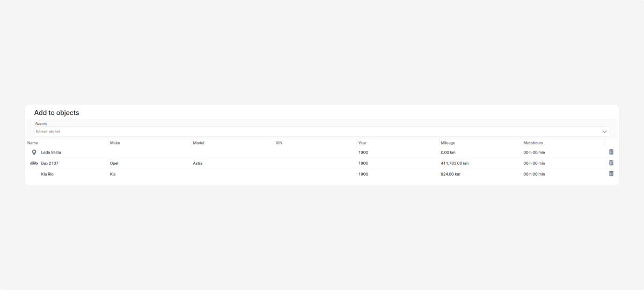Delete the Lada Vesta row

point(611,152)
